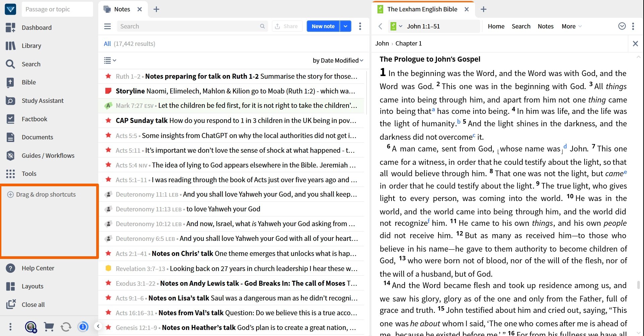Close the Notes tab
The height and width of the screenshot is (336, 644).
(140, 9)
